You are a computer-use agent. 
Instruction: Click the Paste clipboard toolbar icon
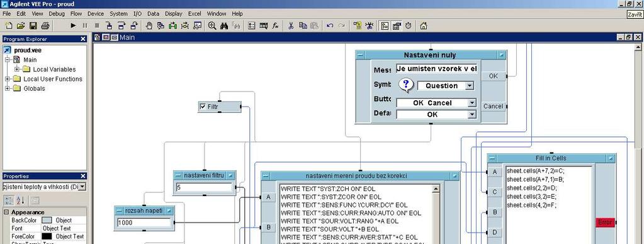pos(315,26)
